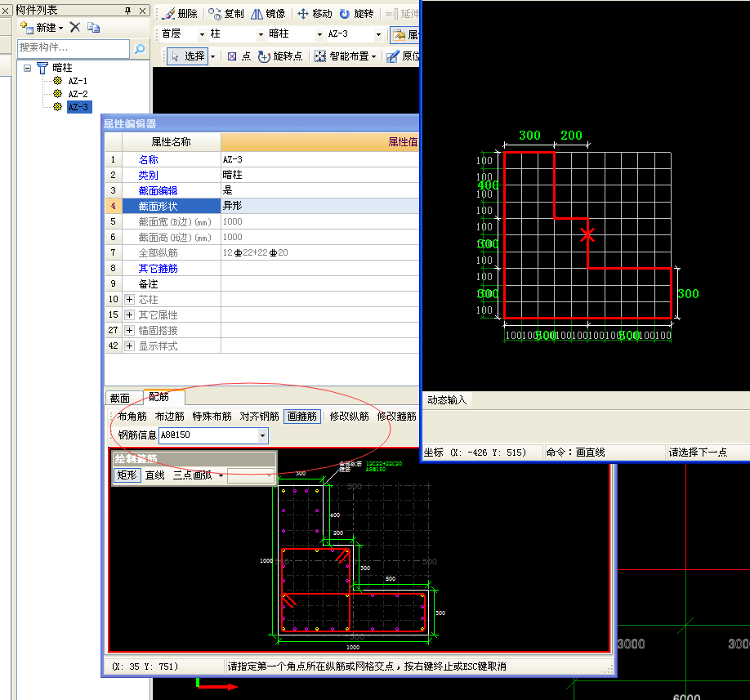Click the 布角筋 button
The height and width of the screenshot is (700, 750).
(132, 417)
